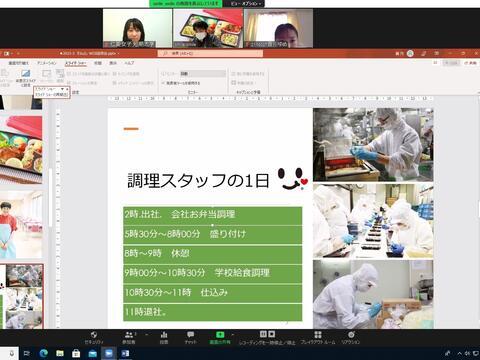The height and width of the screenshot is (360, 480).
Task: Click the table row 11時退社
Action: (x=213, y=312)
